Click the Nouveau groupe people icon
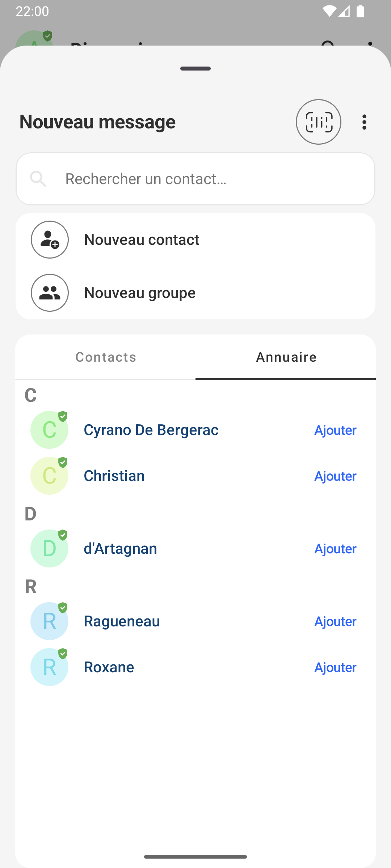This screenshot has width=391, height=868. 50,293
